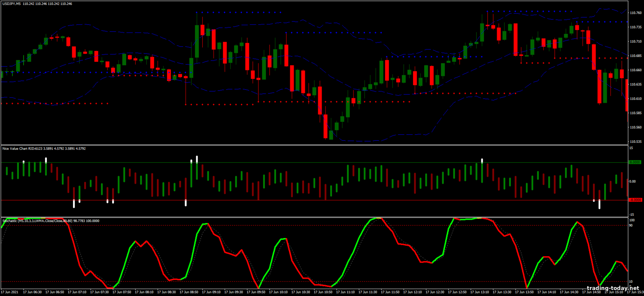
Task: Click the USDJPY,M5 chart title label
Action: pos(14,3)
